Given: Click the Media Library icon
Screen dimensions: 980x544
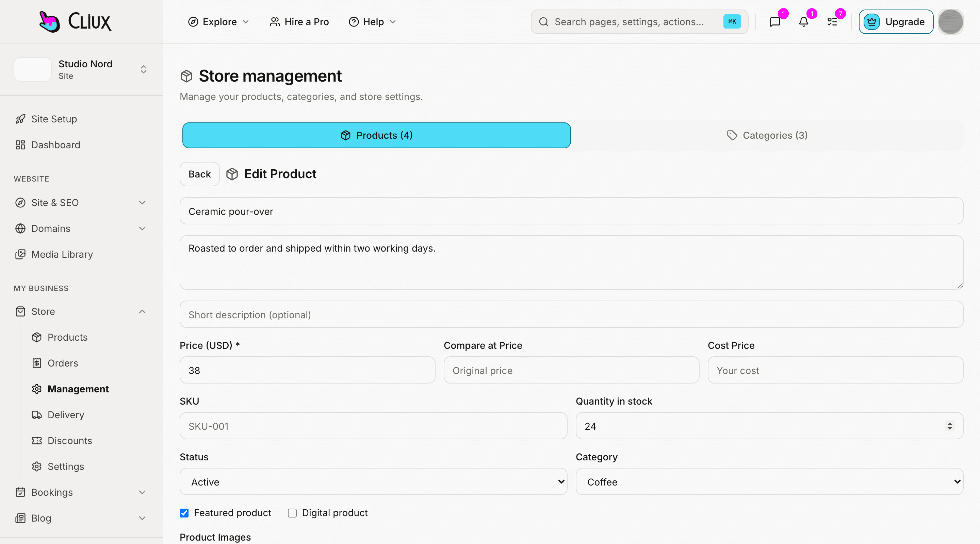Looking at the screenshot, I should coord(20,254).
